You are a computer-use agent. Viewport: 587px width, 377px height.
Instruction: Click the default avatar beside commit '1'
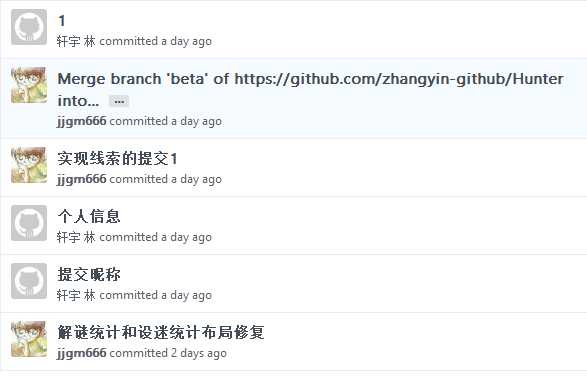[x=29, y=27]
